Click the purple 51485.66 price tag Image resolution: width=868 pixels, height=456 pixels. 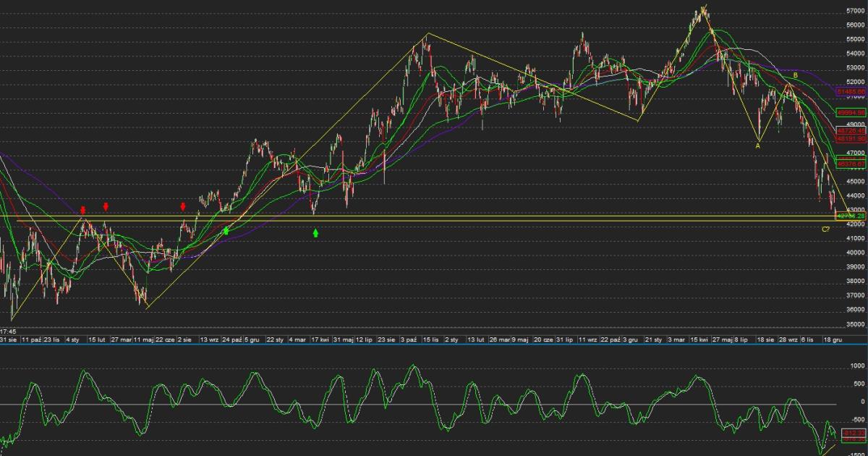coord(851,93)
